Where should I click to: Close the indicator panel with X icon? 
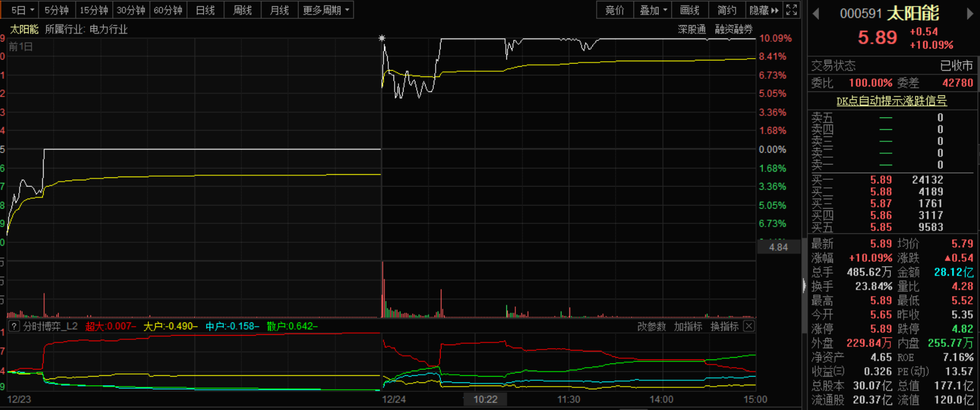tap(748, 326)
